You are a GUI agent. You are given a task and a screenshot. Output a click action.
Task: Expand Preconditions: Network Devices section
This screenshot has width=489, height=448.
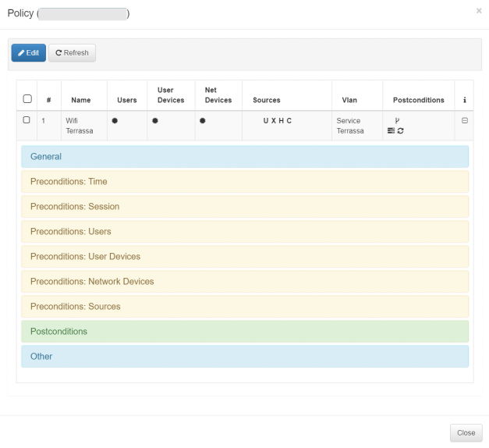click(245, 281)
